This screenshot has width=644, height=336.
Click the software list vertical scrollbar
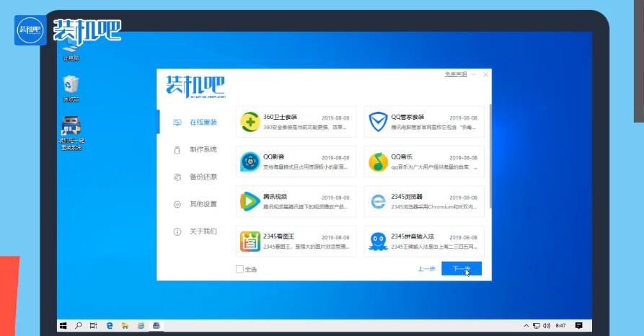(490, 156)
